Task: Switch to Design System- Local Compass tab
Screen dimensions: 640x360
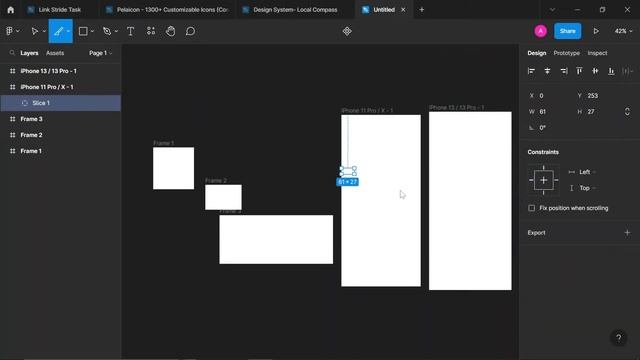Action: [x=296, y=10]
